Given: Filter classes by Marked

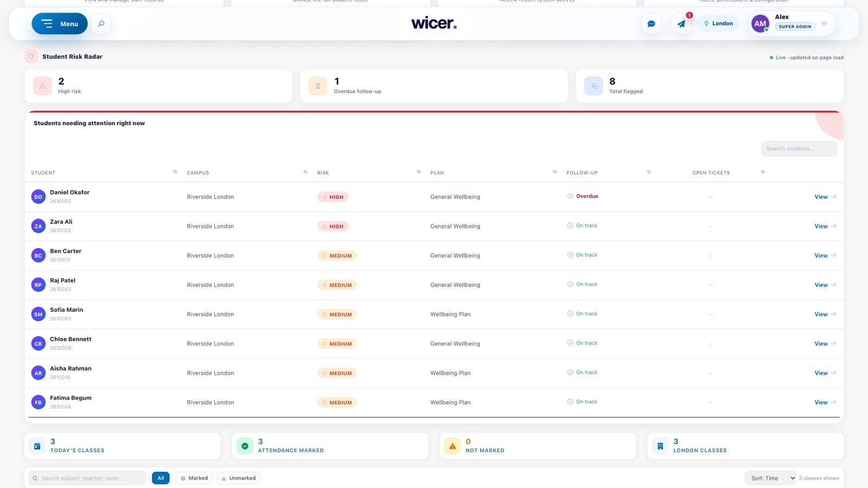Looking at the screenshot, I should (x=194, y=478).
